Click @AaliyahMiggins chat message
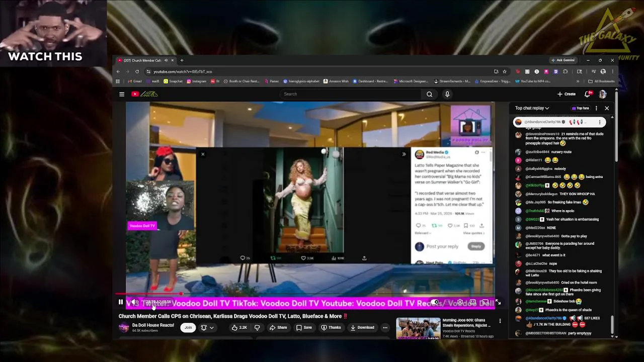Screen dimensions: 644x362 click(545, 168)
